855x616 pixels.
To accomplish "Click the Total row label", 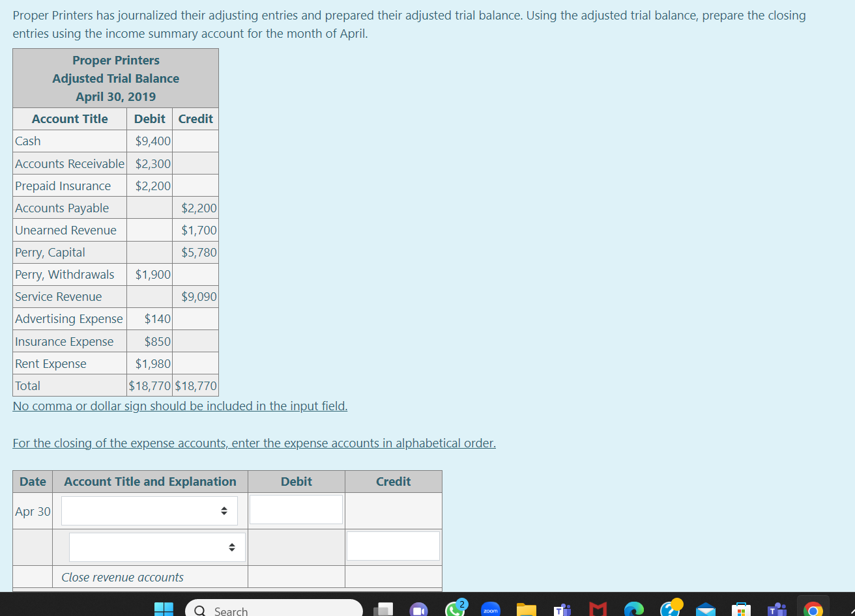I will point(28,385).
